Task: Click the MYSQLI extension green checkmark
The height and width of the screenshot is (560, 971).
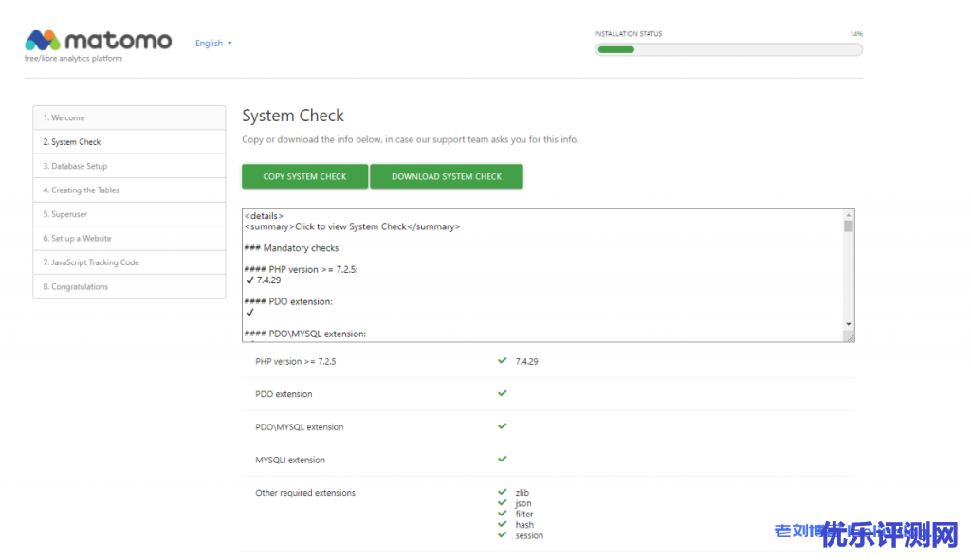Action: pos(503,460)
